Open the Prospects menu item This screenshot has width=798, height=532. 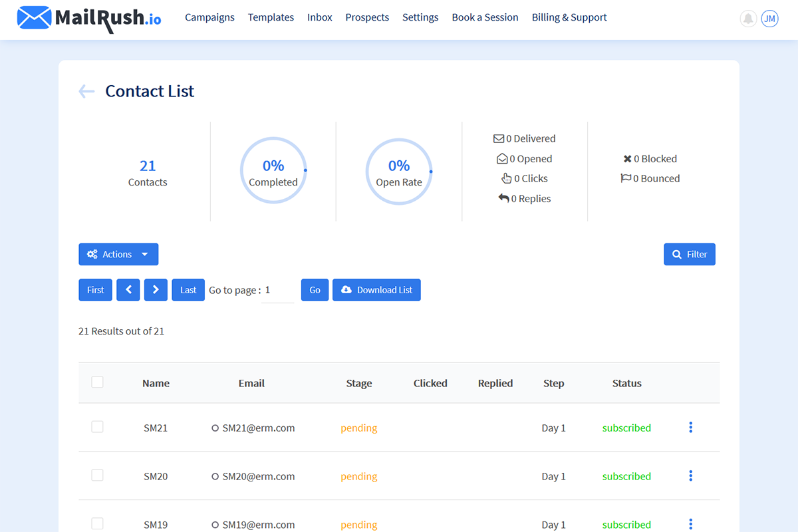[367, 17]
